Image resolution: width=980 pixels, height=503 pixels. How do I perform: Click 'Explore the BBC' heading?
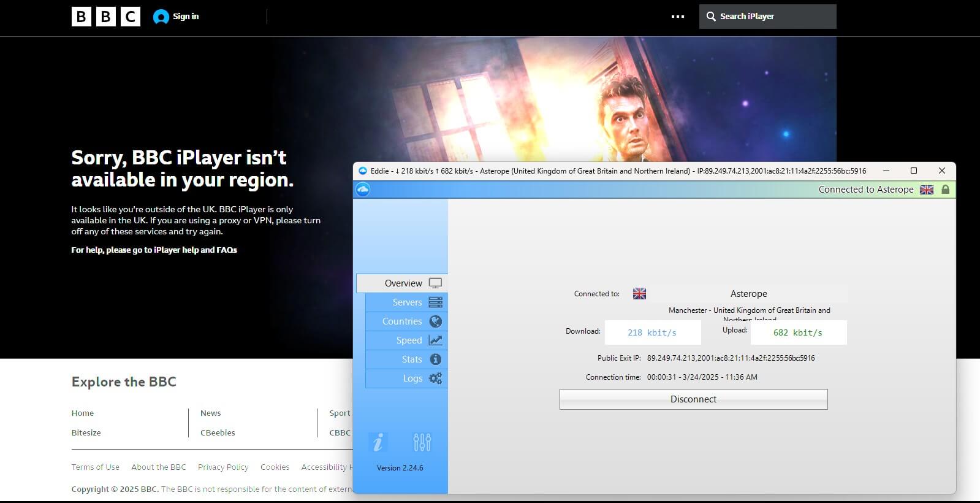[x=124, y=382]
